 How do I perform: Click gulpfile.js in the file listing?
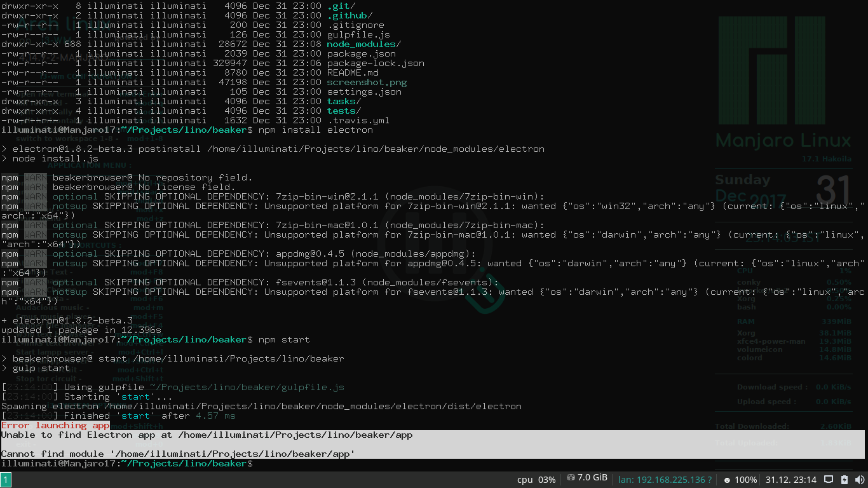point(358,34)
